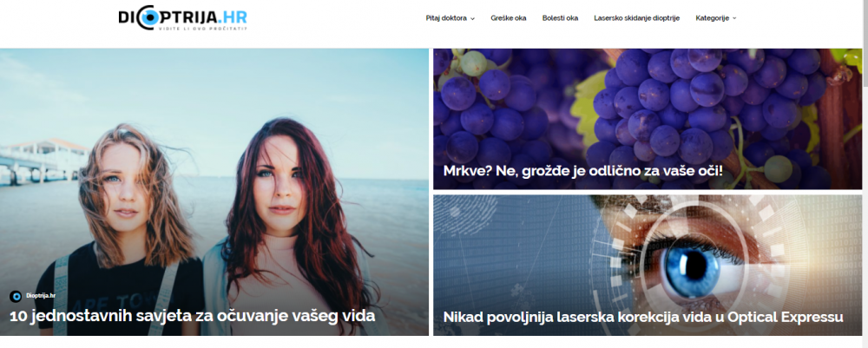Click the Dioptrija.hr author name link
The height and width of the screenshot is (348, 868).
[x=41, y=296]
